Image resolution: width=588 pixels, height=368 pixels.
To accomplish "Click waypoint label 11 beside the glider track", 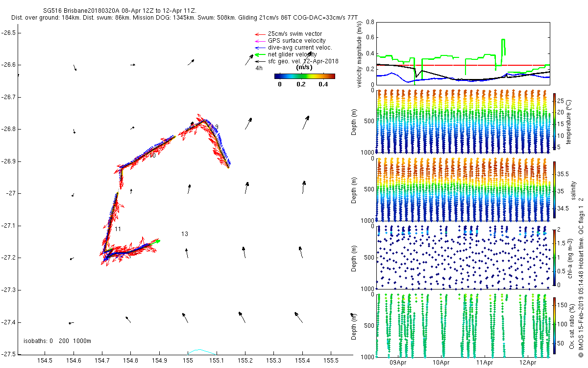I will coord(118,229).
